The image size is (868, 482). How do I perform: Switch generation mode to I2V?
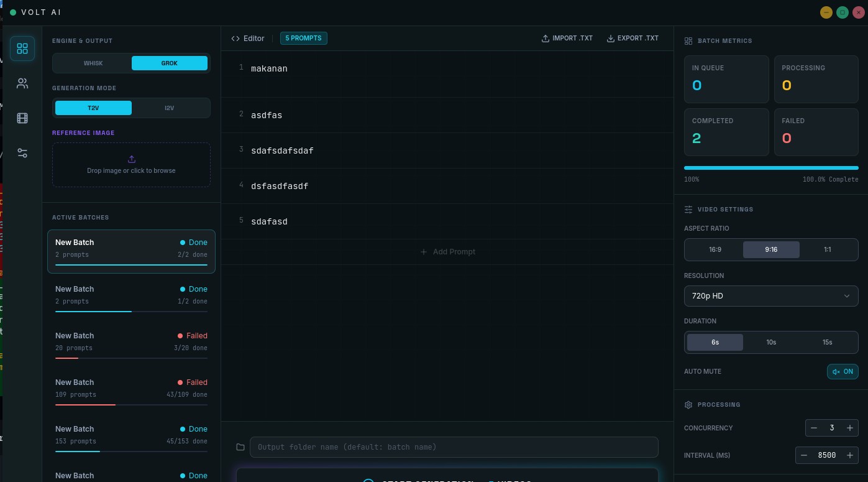(170, 108)
